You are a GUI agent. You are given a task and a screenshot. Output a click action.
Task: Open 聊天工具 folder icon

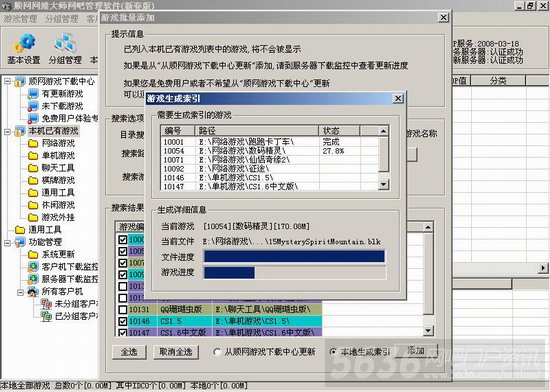pos(33,168)
